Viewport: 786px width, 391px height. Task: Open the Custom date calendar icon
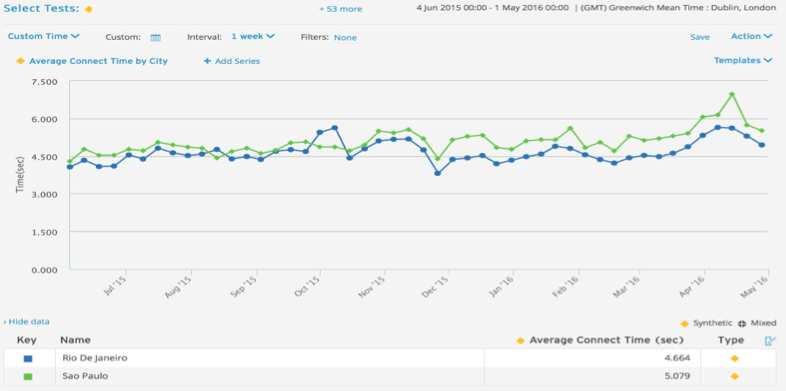pyautogui.click(x=155, y=37)
